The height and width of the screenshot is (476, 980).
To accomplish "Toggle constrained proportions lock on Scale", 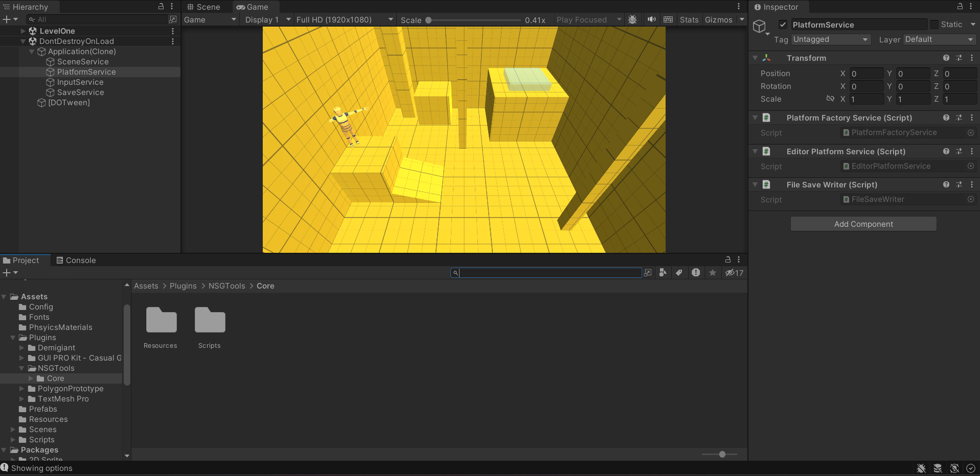I will point(830,99).
